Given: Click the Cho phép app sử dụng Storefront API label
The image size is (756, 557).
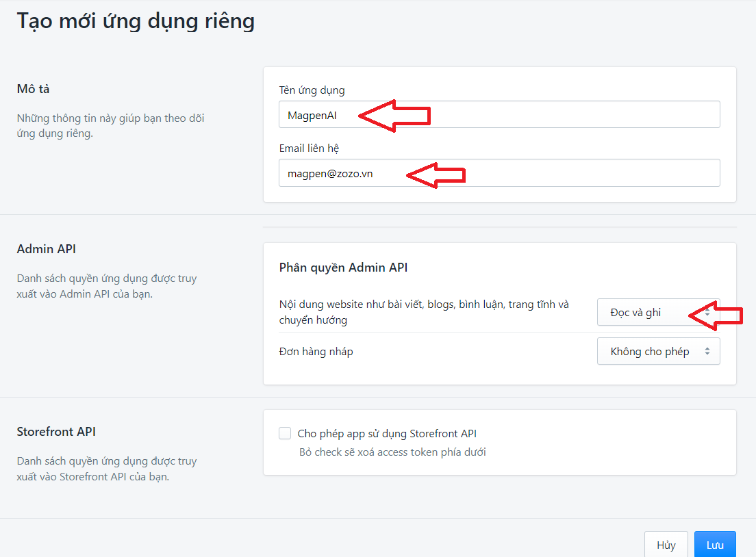Looking at the screenshot, I should [x=387, y=434].
